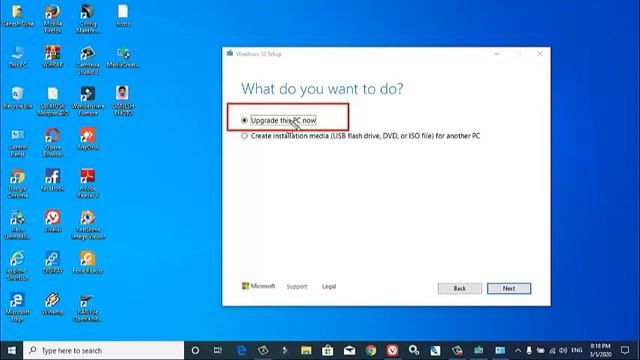The image size is (640, 360).
Task: Click the Back button in Setup
Action: click(460, 289)
